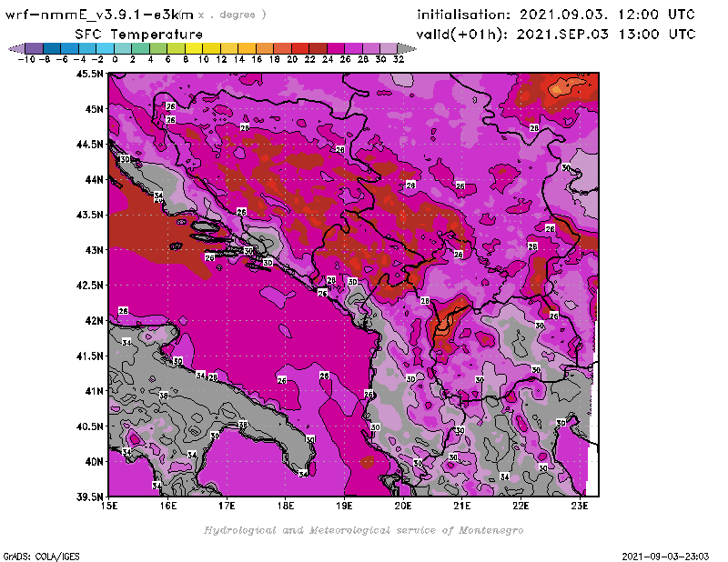Click the '23E' longitude axis label
The height and width of the screenshot is (562, 728).
[x=580, y=506]
